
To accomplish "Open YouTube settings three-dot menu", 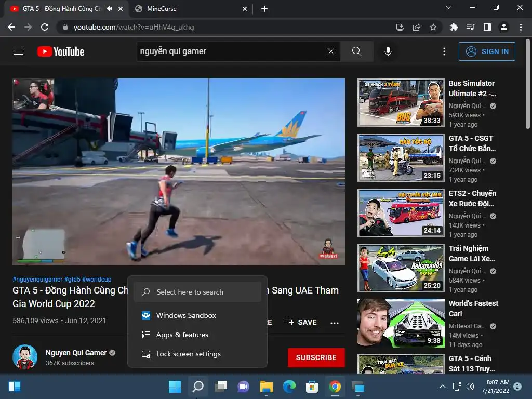I will 444,51.
